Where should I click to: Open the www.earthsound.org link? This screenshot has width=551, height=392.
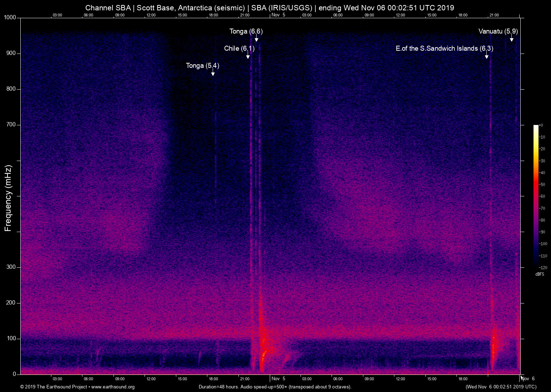point(113,387)
